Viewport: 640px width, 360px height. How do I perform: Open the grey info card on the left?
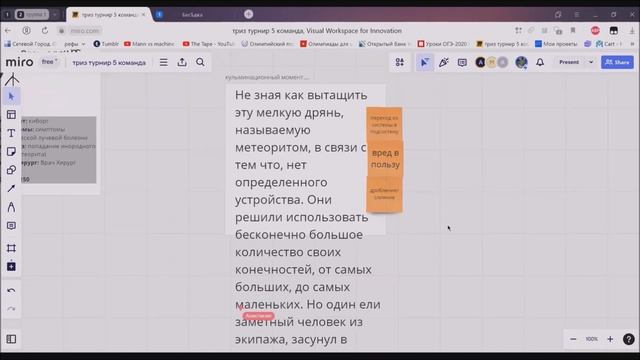click(59, 149)
